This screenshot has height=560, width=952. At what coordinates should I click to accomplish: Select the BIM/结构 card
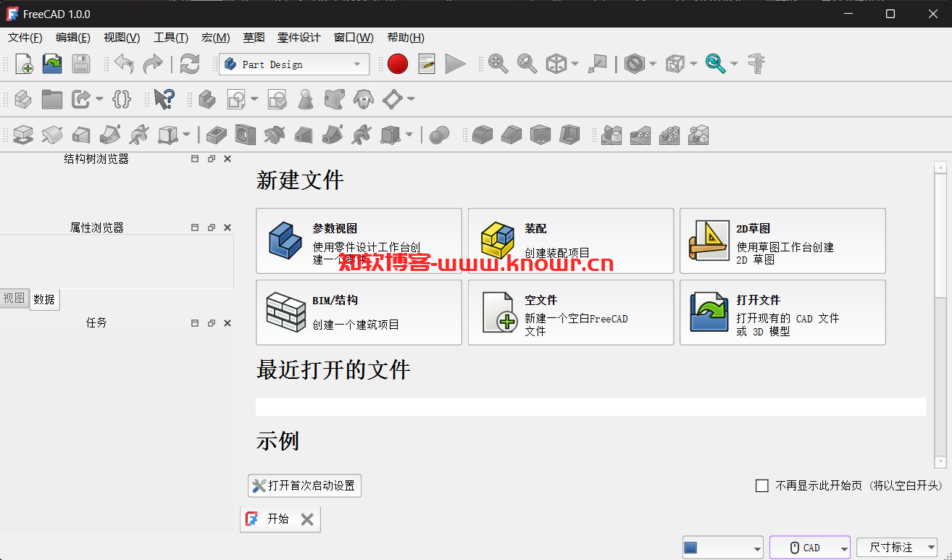click(x=359, y=312)
